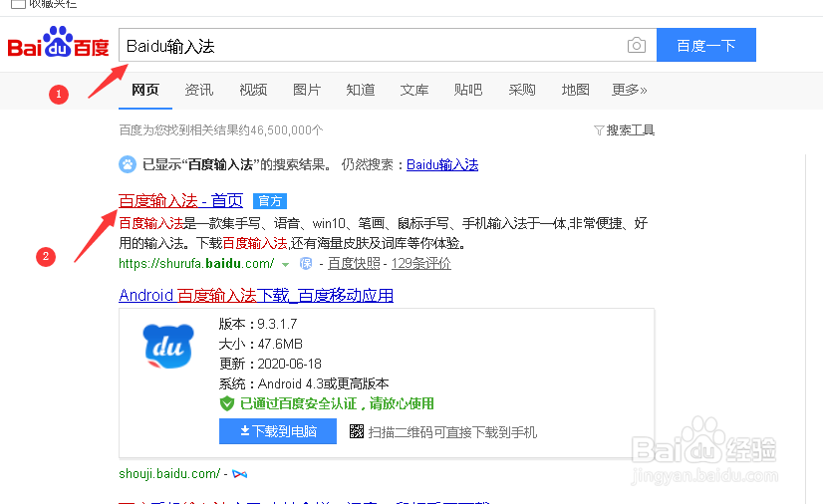Expand the dropdown arrow beside shurufa.baidu.com URL
The width and height of the screenshot is (823, 504).
click(x=285, y=264)
